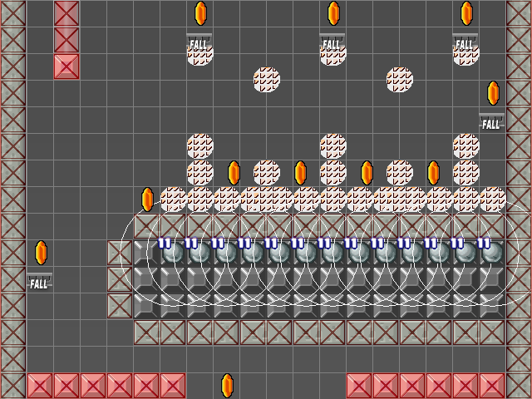This screenshot has height=399, width=532.
Task: Select the topmost translucent pink block
Action: pyautogui.click(x=66, y=13)
